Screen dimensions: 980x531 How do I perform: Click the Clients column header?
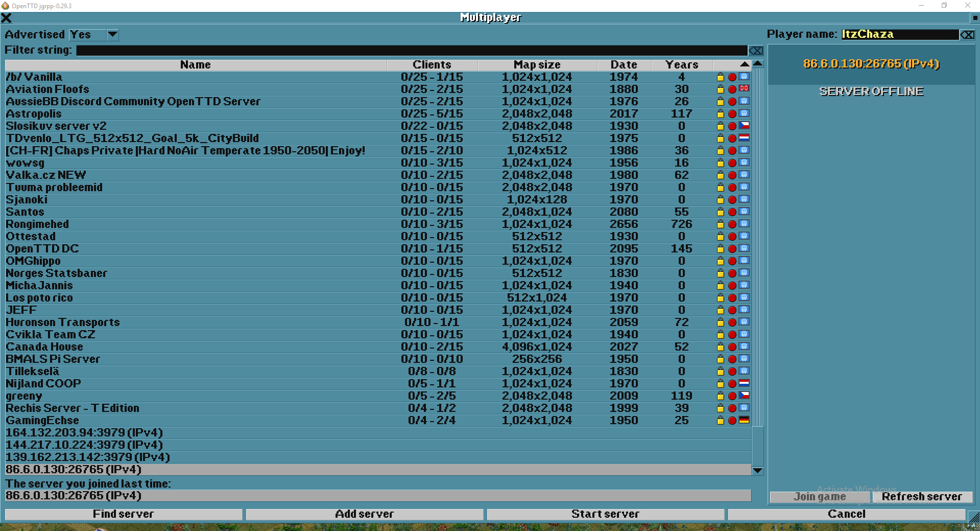pos(432,64)
